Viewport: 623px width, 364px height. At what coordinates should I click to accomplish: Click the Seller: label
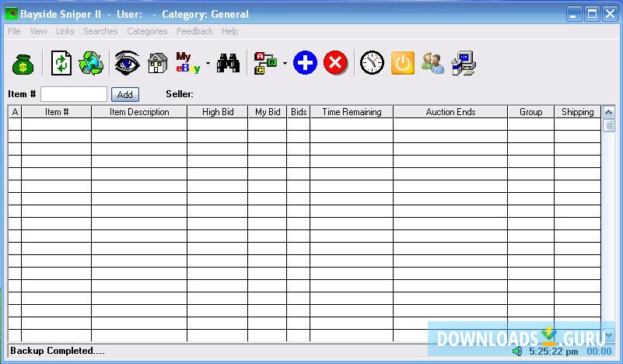coord(180,94)
